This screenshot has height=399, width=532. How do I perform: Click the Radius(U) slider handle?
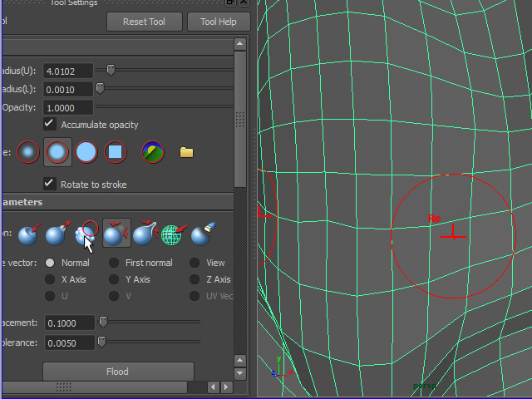[x=111, y=70]
